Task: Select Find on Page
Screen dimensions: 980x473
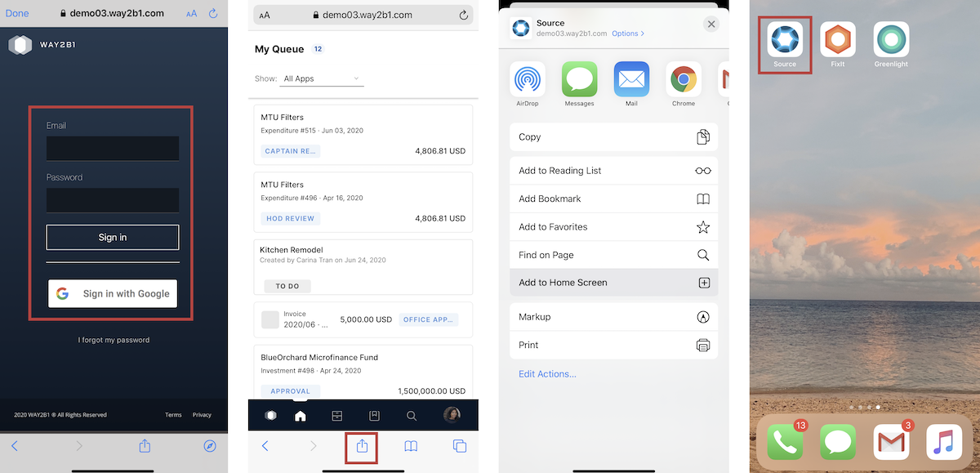Action: point(613,255)
